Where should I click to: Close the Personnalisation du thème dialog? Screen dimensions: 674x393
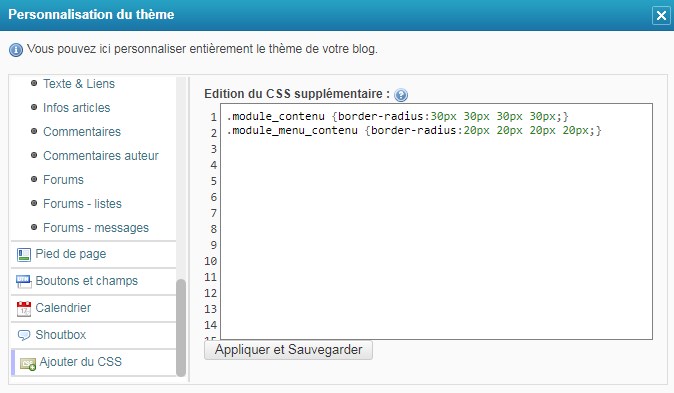tap(661, 16)
